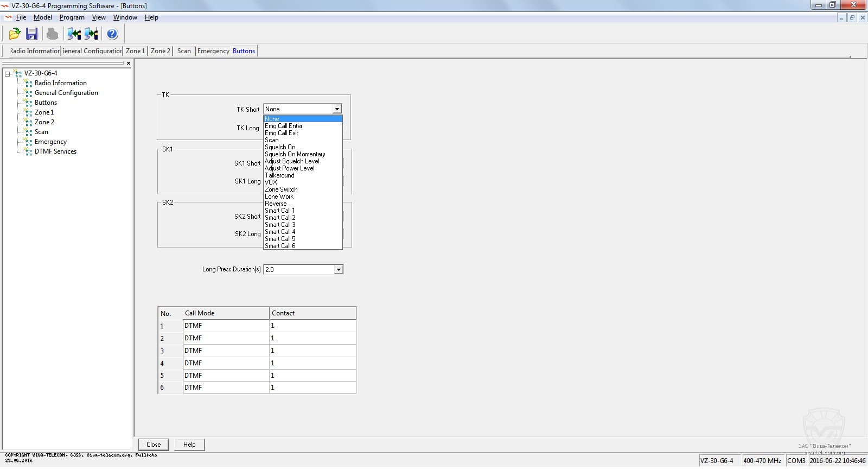Open Emergency in the tree
This screenshot has width=868, height=469.
(x=50, y=142)
